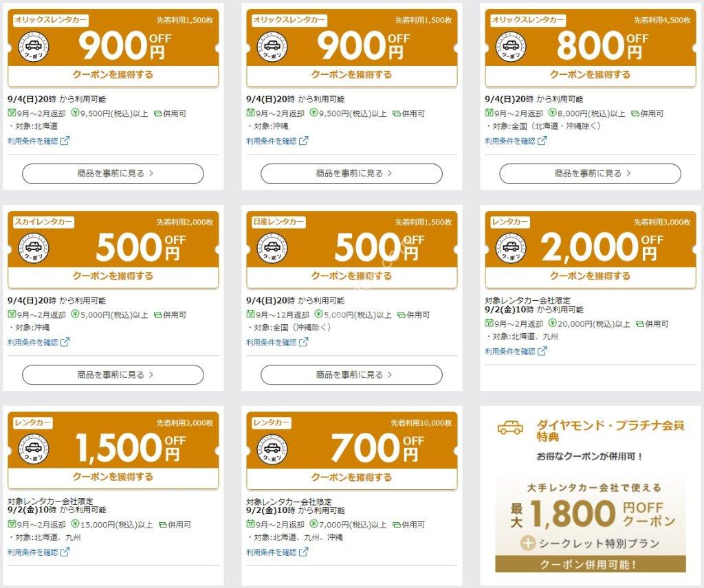Get the Nissan Rent-a-Car 500 yen coupon
The image size is (704, 588).
point(351,276)
